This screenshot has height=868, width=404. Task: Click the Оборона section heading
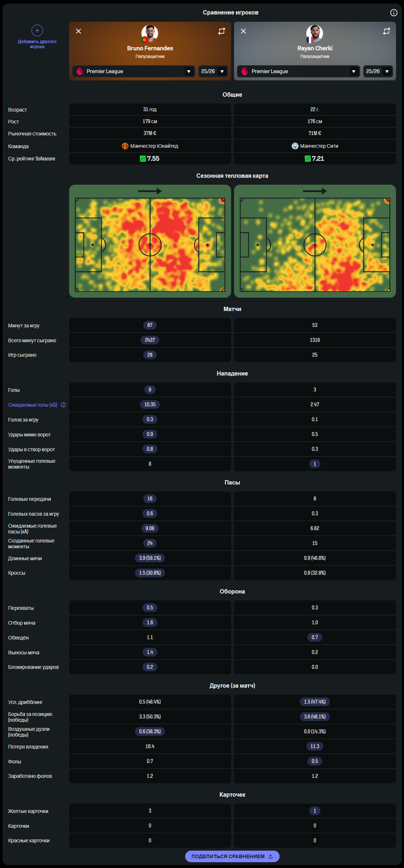click(x=232, y=591)
